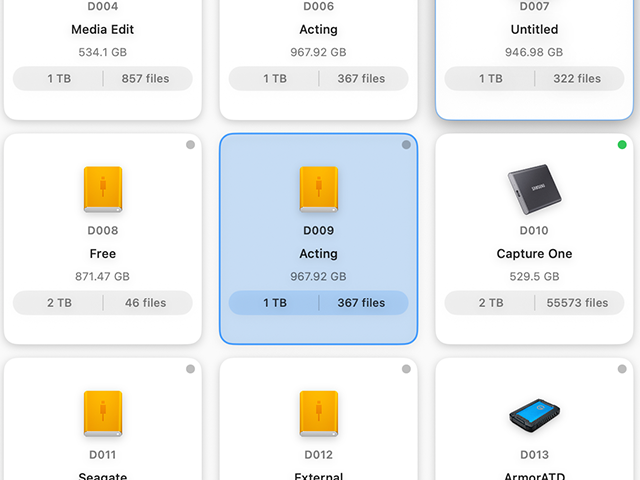The height and width of the screenshot is (480, 640).
Task: Click the green status dot on D010
Action: coord(622,144)
